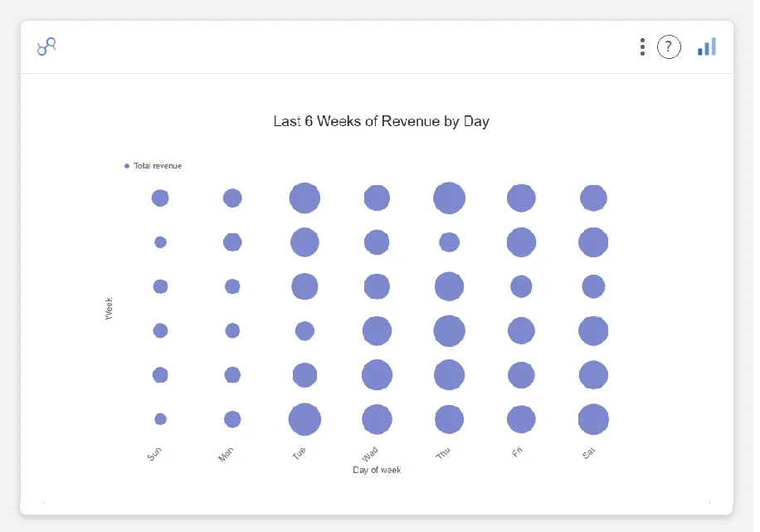This screenshot has height=532, width=760.
Task: Select the bottom row Saturday bubble
Action: pyautogui.click(x=593, y=419)
